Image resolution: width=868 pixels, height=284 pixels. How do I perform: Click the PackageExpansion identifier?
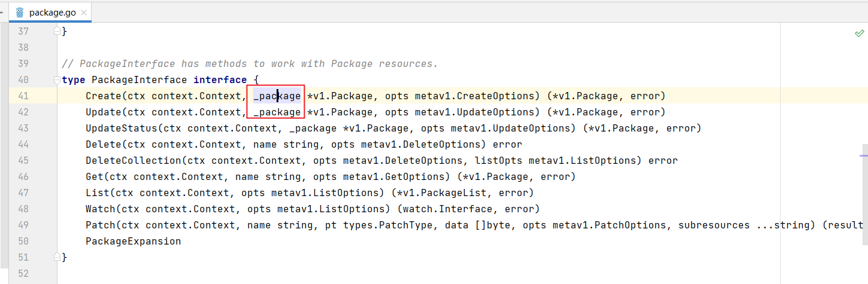(x=133, y=241)
